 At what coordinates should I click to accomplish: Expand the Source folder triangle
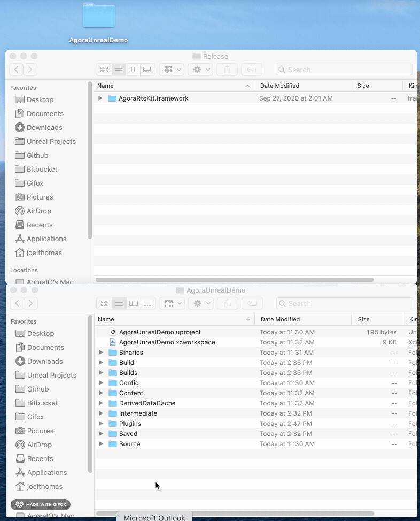click(101, 443)
